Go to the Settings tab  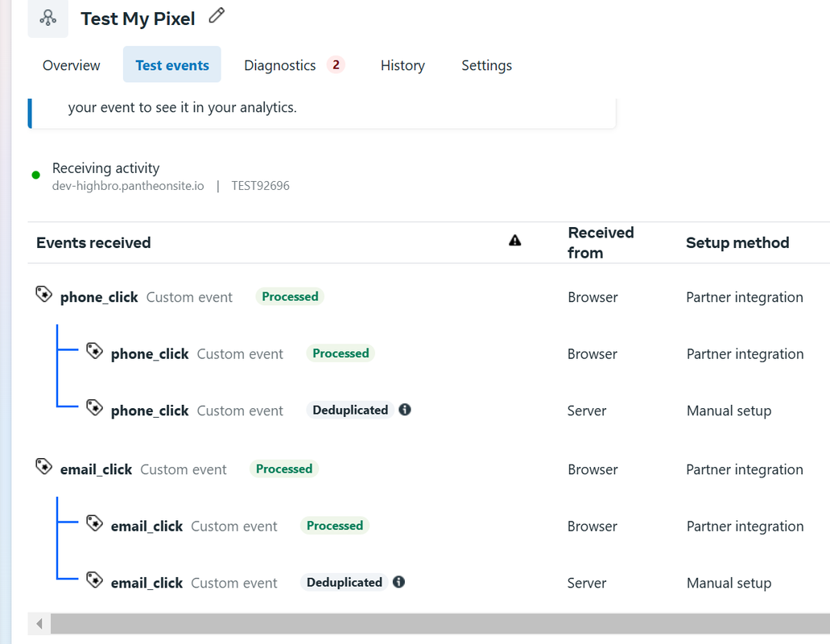coord(486,65)
